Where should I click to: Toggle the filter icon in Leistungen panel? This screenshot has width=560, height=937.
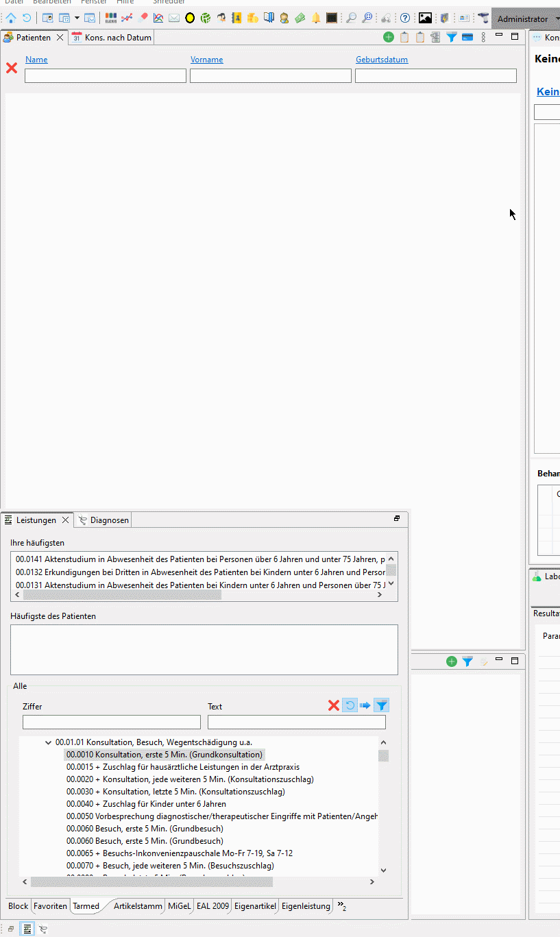point(382,705)
